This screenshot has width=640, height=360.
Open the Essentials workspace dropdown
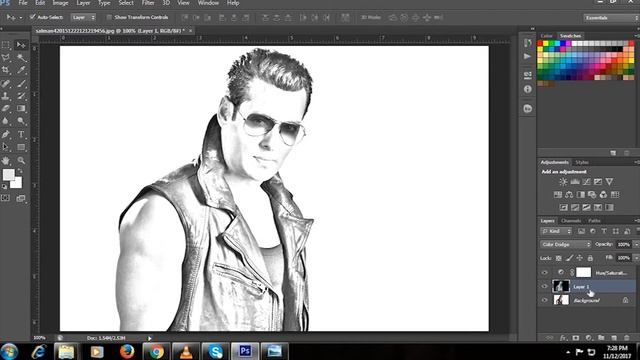point(611,18)
